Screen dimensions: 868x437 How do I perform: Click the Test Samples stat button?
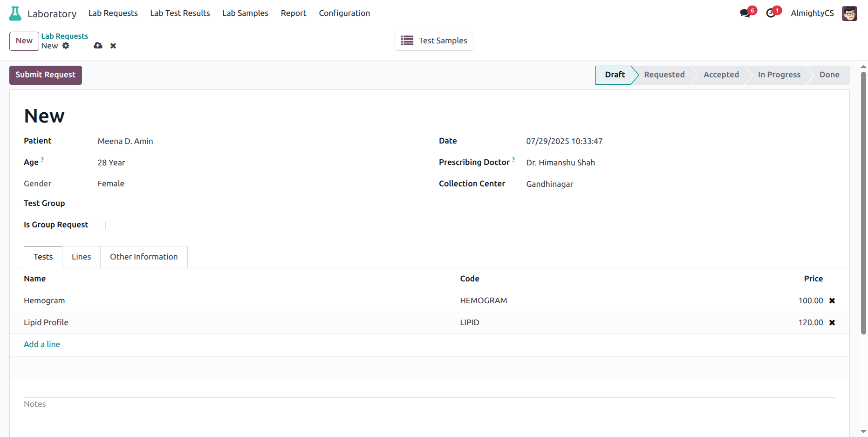coord(434,41)
